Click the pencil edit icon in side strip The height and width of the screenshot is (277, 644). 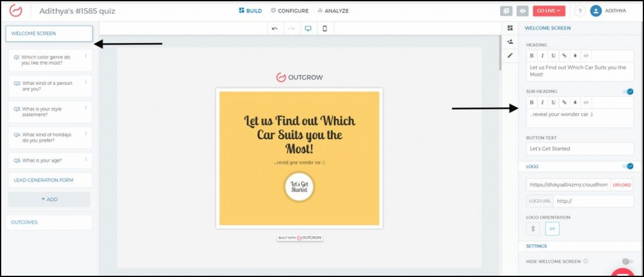pyautogui.click(x=510, y=55)
